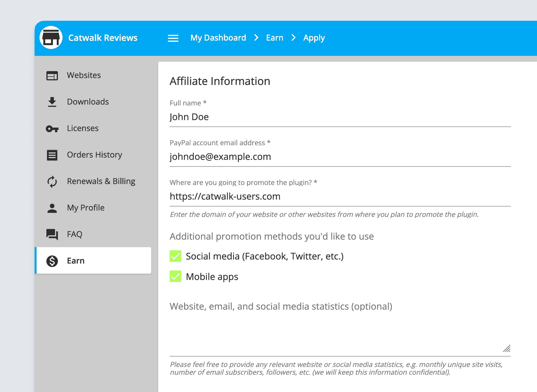Open the hamburger menu icon

[173, 38]
